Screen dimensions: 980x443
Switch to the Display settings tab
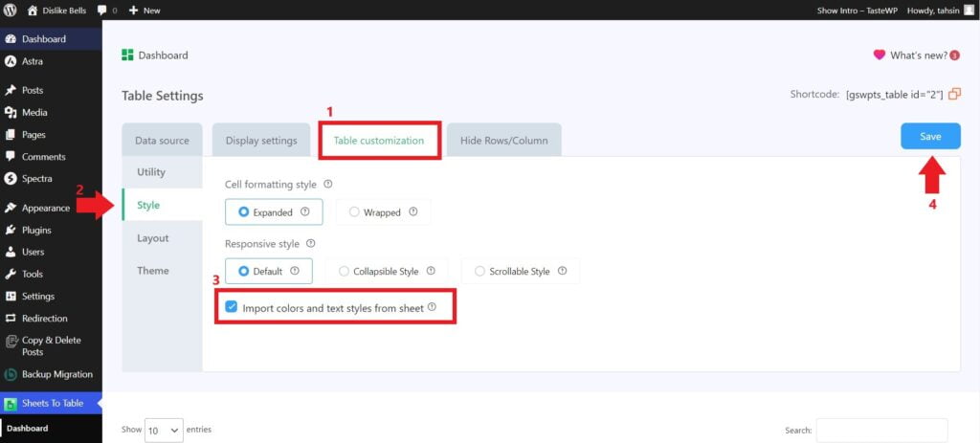pos(261,140)
